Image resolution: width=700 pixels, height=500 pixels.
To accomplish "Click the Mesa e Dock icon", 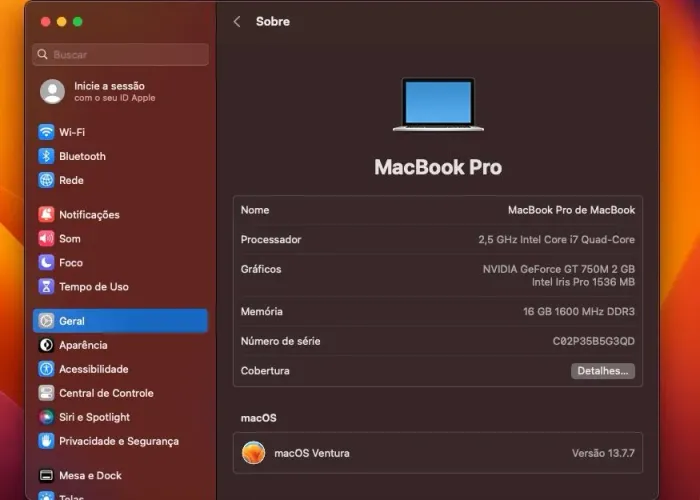I will (46, 475).
